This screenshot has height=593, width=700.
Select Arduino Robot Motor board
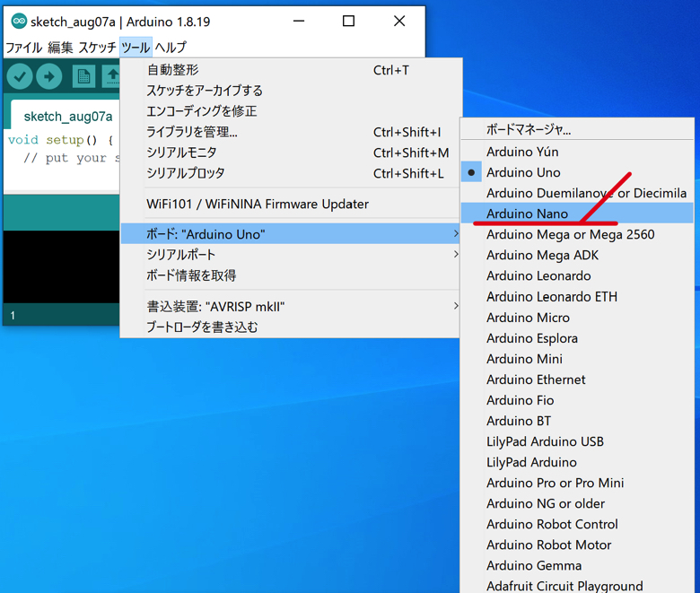[577, 545]
